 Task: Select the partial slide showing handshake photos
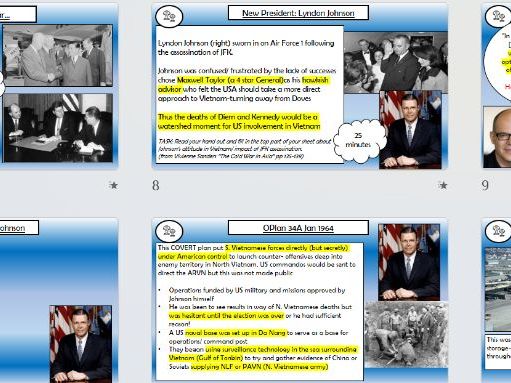point(59,86)
